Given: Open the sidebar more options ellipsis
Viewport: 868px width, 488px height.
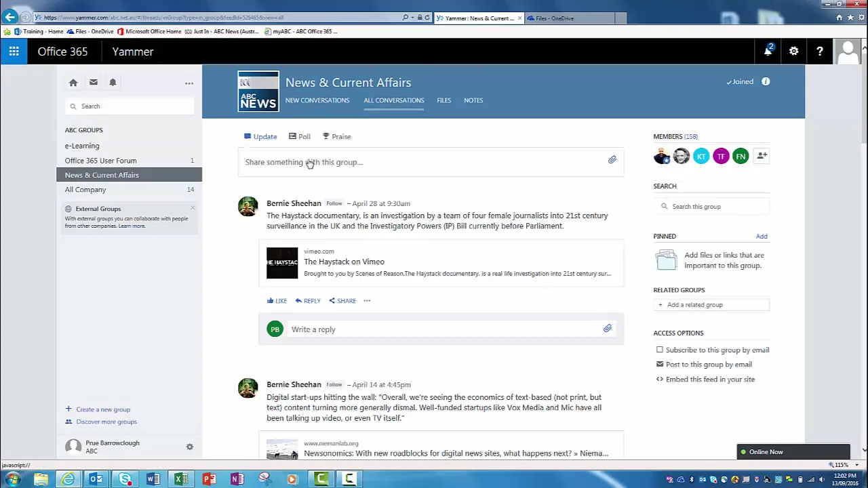Looking at the screenshot, I should (189, 83).
